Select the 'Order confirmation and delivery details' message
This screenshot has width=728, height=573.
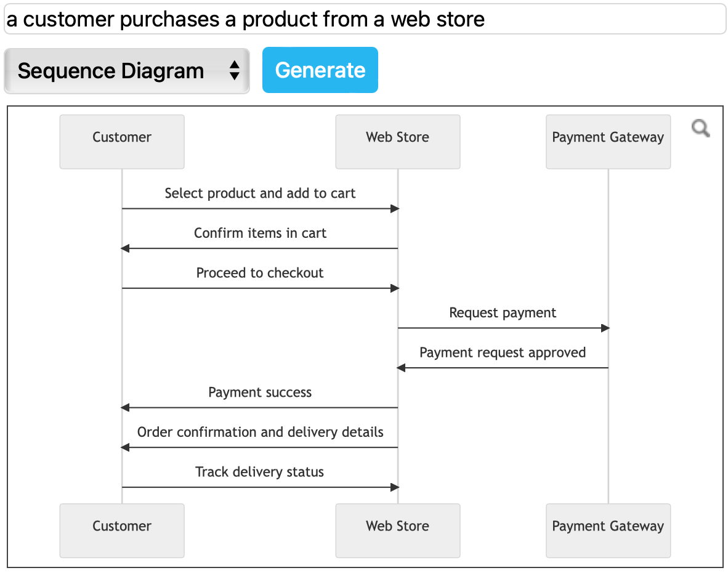(260, 432)
